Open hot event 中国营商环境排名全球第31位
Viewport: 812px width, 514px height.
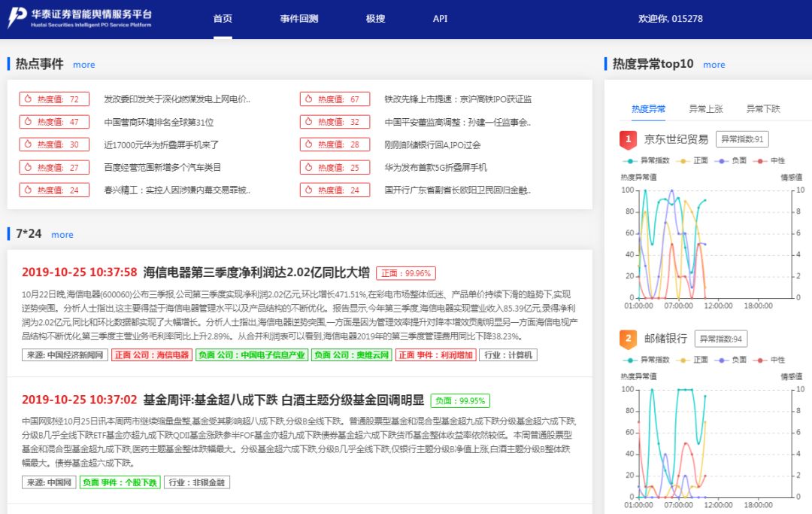point(159,122)
